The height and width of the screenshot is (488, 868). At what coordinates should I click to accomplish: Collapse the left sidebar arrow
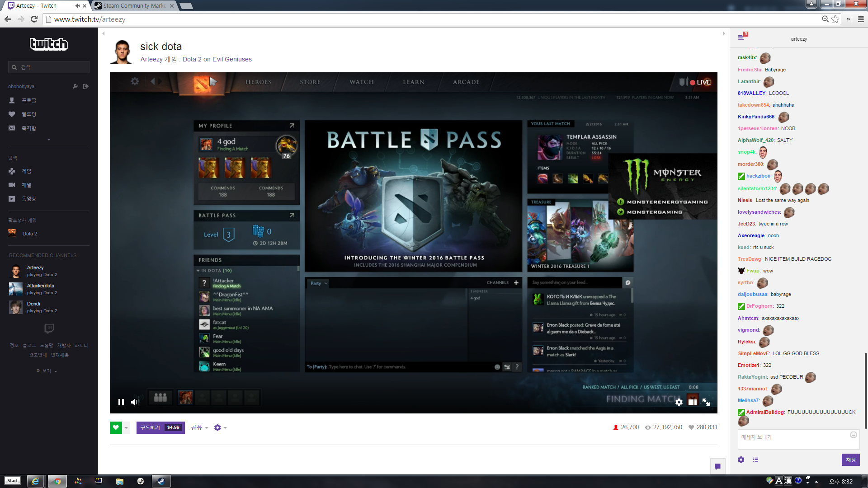[104, 33]
